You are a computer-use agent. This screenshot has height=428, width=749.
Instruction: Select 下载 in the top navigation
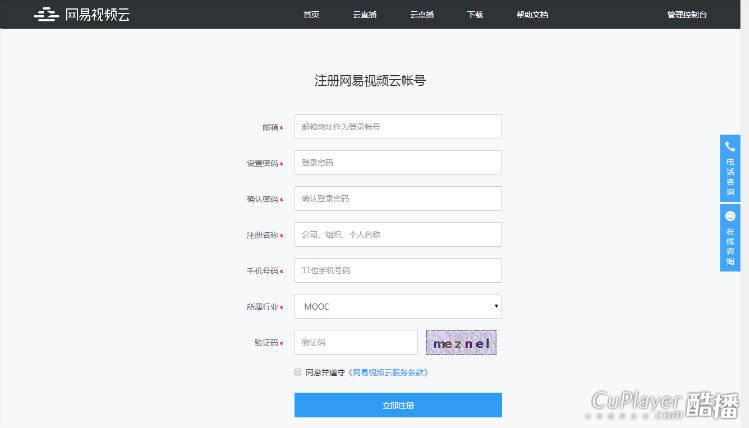tap(474, 15)
